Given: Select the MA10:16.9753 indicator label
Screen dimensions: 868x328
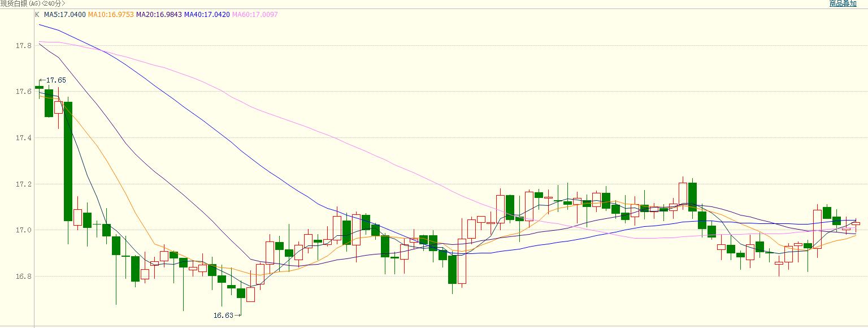Looking at the screenshot, I should [111, 15].
